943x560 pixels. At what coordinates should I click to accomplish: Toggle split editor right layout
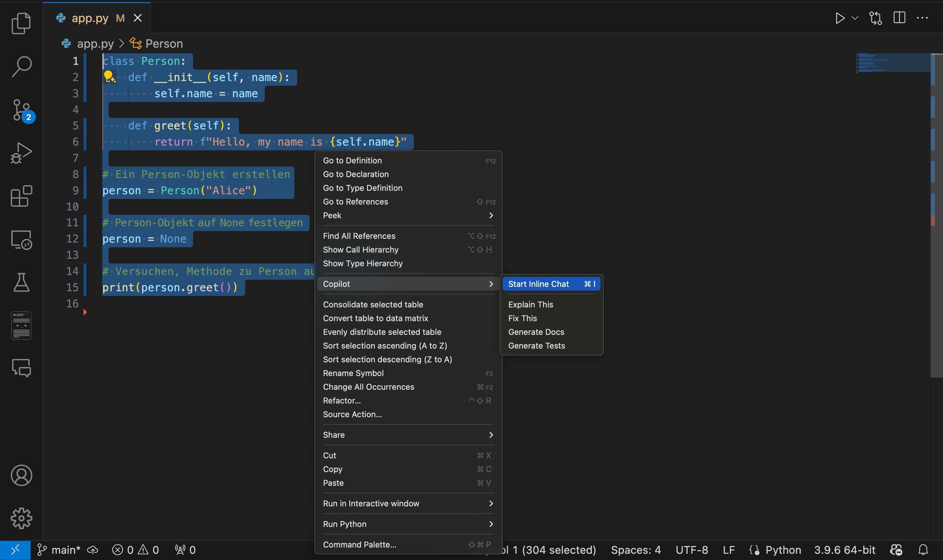click(x=899, y=18)
